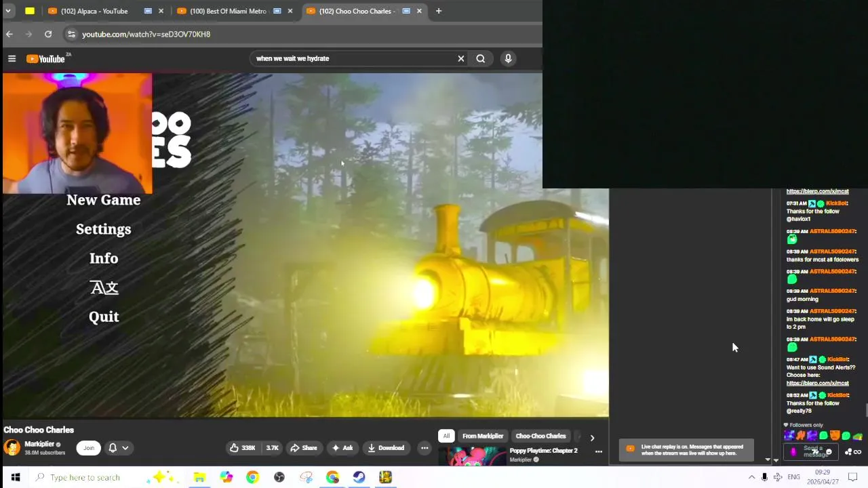Open the taskbar clock showing 09:29
The height and width of the screenshot is (488, 868).
[x=823, y=477]
